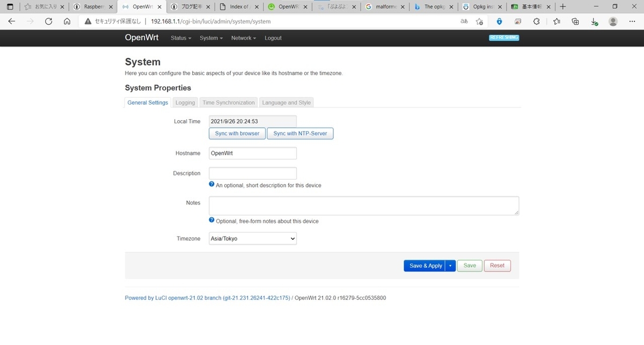Viewport: 644px width, 345px height.
Task: Expand the System menu
Action: click(x=211, y=38)
